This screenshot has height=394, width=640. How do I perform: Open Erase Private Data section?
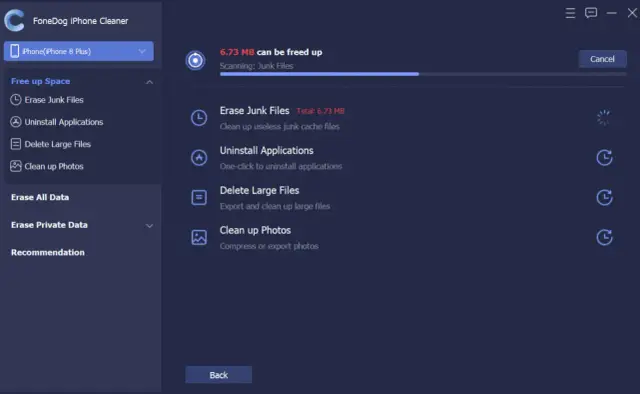[49, 225]
